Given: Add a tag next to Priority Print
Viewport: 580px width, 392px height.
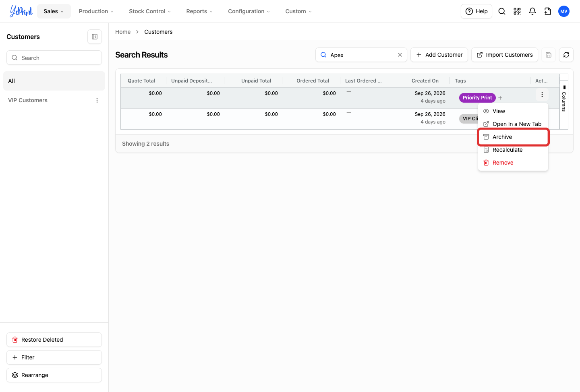Looking at the screenshot, I should point(500,98).
